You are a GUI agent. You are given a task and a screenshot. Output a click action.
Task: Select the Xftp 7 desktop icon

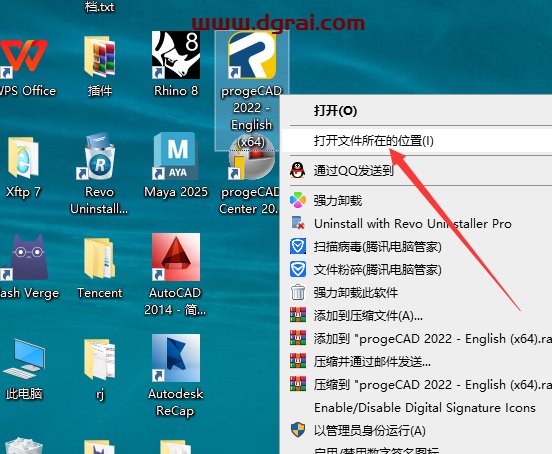pos(23,157)
